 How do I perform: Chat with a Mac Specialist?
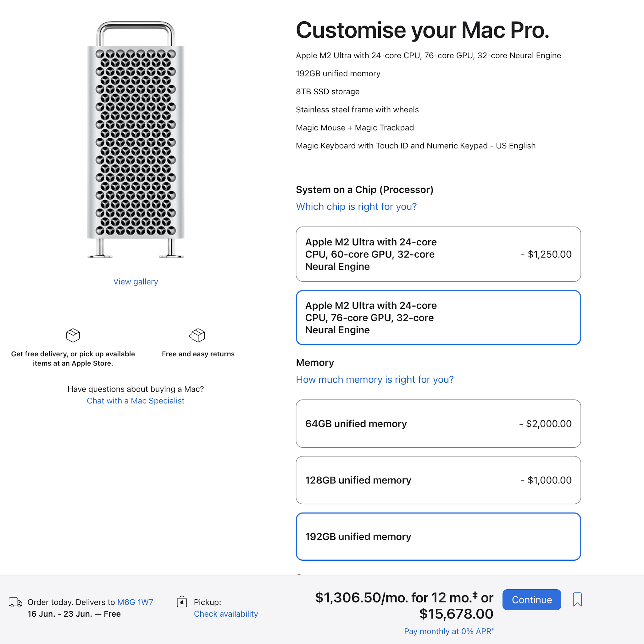point(135,401)
